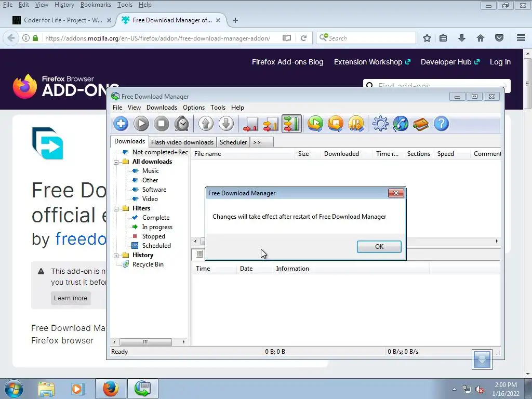Select the Software category
Screen dimensions: 532x399
point(154,190)
